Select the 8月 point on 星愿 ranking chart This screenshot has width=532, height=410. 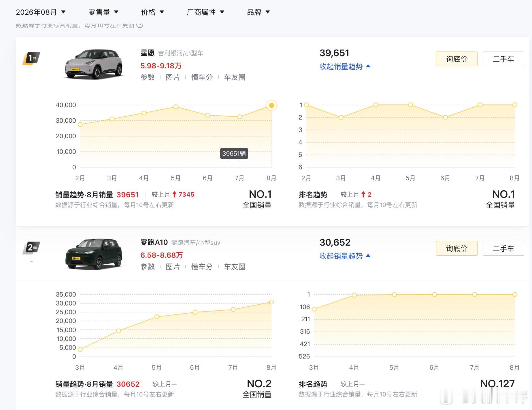click(515, 105)
